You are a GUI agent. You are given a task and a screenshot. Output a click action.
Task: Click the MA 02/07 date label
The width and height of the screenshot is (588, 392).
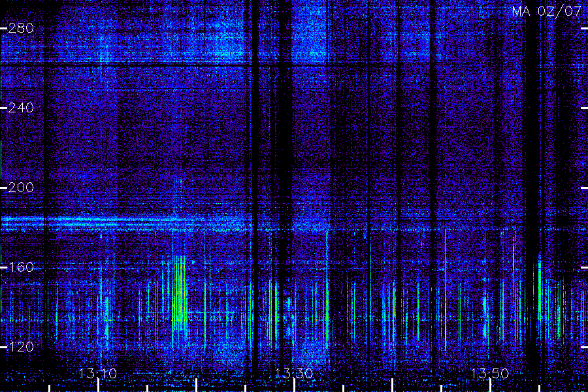547,11
